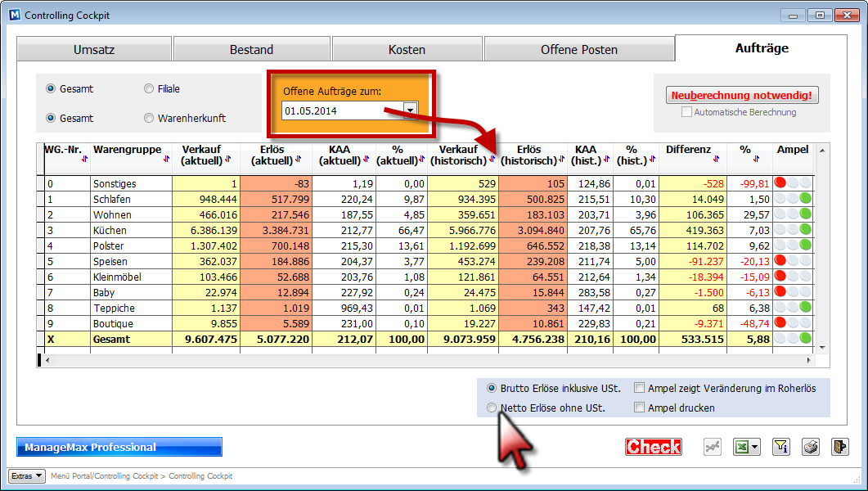Screen dimensions: 868x491
Task: Click the Neuberechnung notwendig! button
Action: [x=742, y=95]
